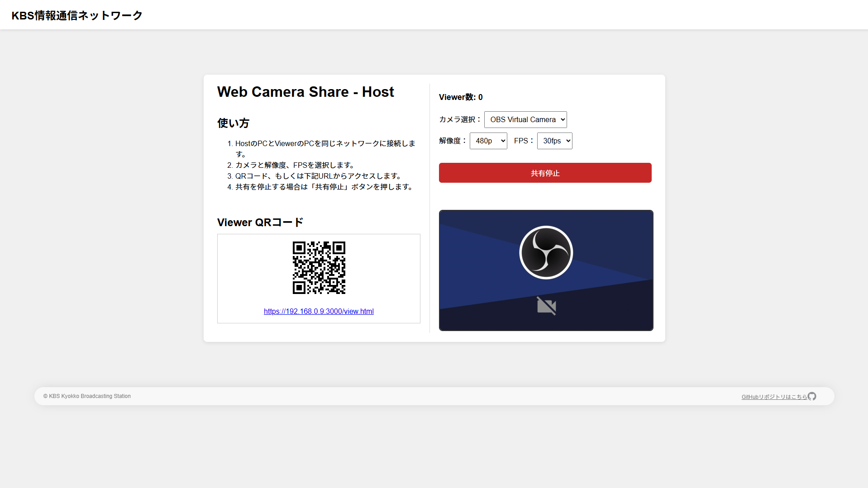Expand the 解像度 480p dropdown

click(x=488, y=141)
